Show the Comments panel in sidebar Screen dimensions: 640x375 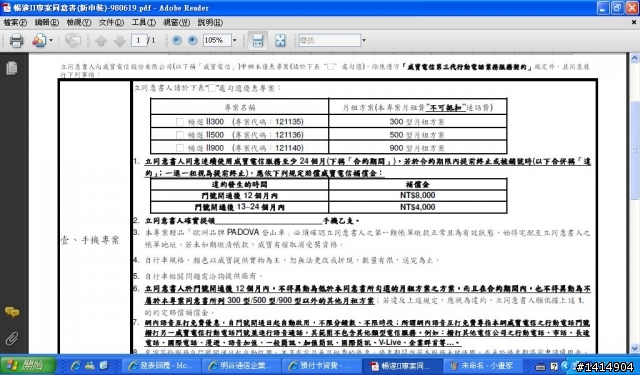click(x=12, y=313)
